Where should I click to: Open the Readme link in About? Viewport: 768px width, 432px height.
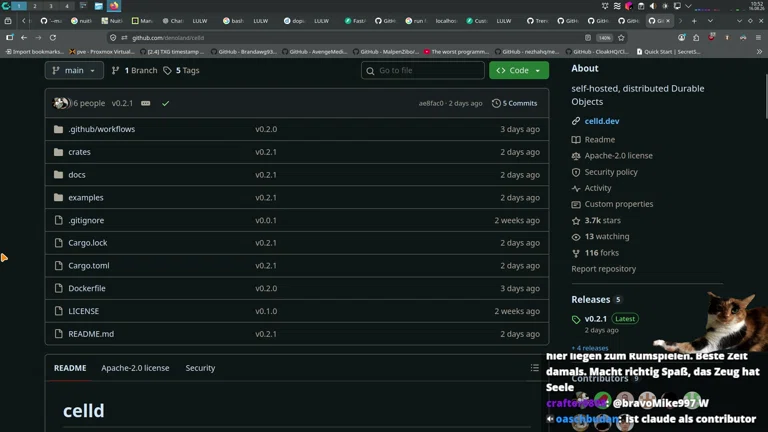[600, 140]
